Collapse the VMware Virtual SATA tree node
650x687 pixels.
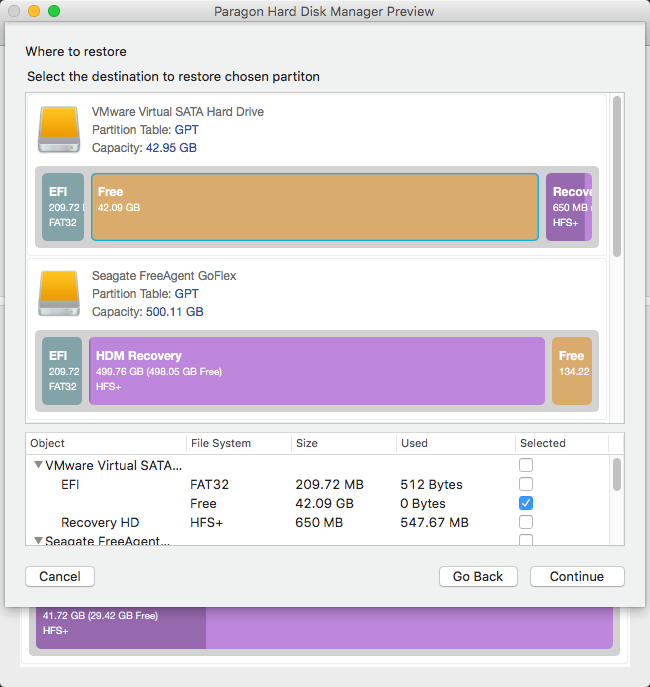click(x=39, y=465)
